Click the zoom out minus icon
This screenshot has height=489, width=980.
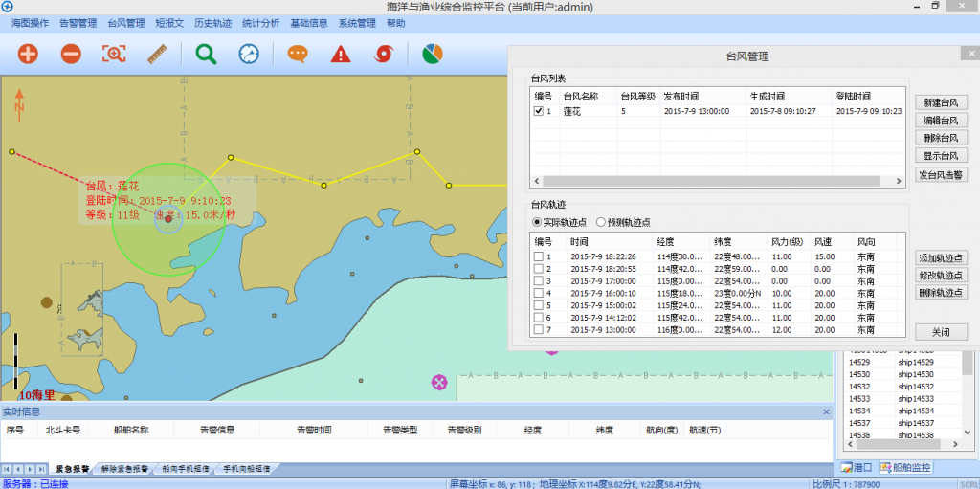[x=71, y=54]
